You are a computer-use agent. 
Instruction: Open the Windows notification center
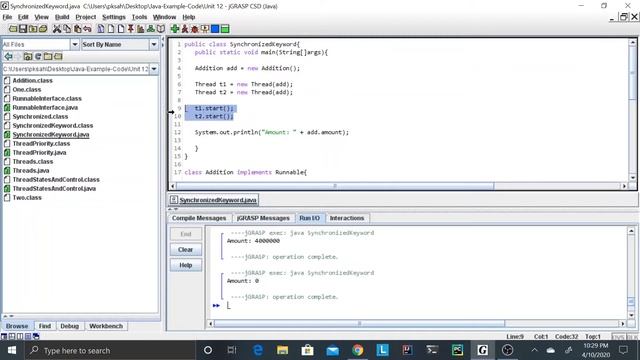[x=623, y=350]
